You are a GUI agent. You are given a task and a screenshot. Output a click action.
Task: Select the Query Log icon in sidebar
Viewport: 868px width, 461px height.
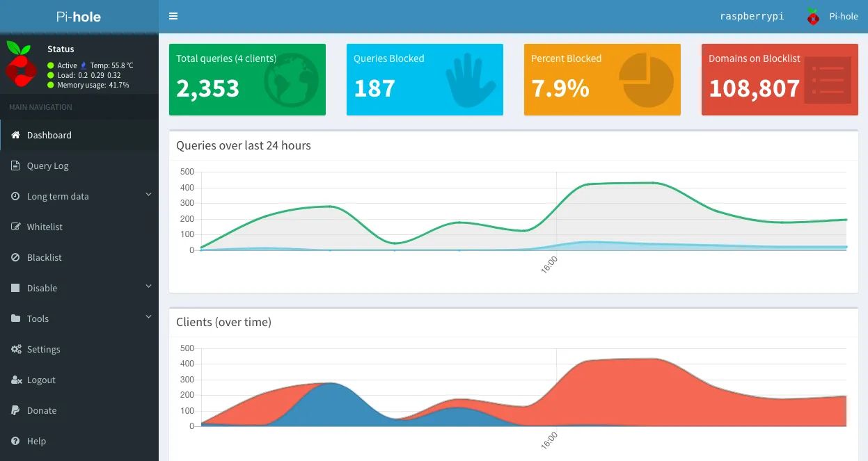tap(16, 165)
